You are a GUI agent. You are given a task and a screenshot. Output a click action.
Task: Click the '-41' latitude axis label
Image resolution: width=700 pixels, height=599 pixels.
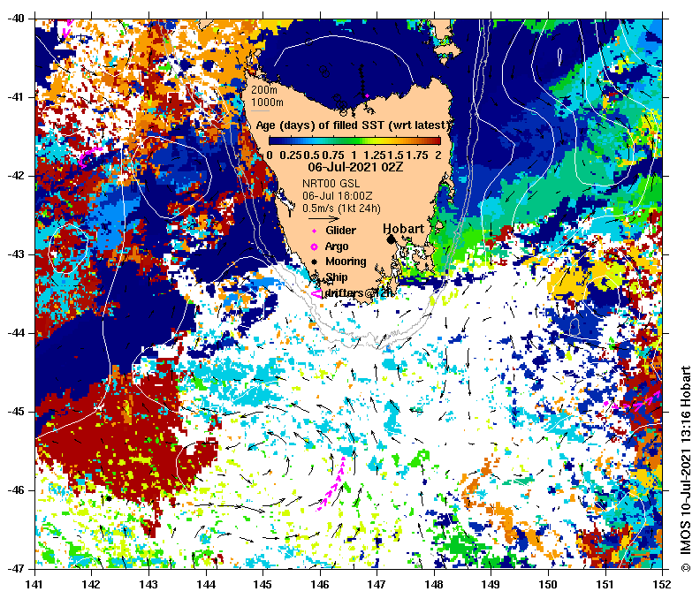[17, 97]
